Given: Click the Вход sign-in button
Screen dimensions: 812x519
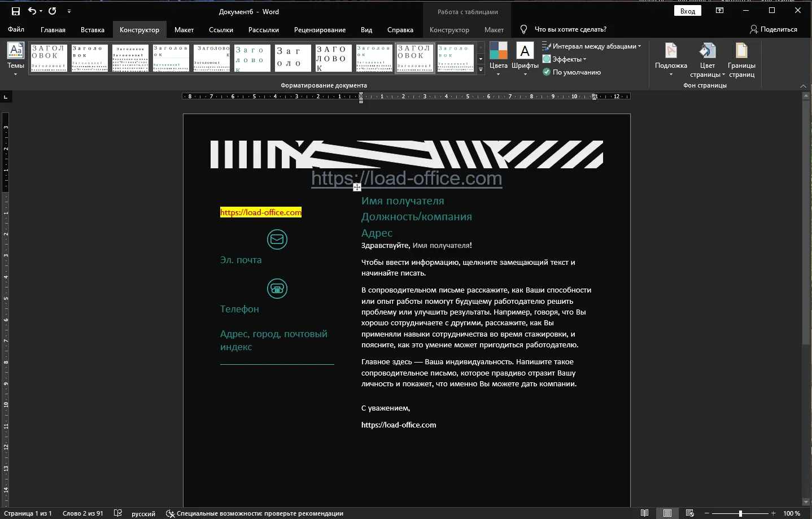Looking at the screenshot, I should point(687,11).
